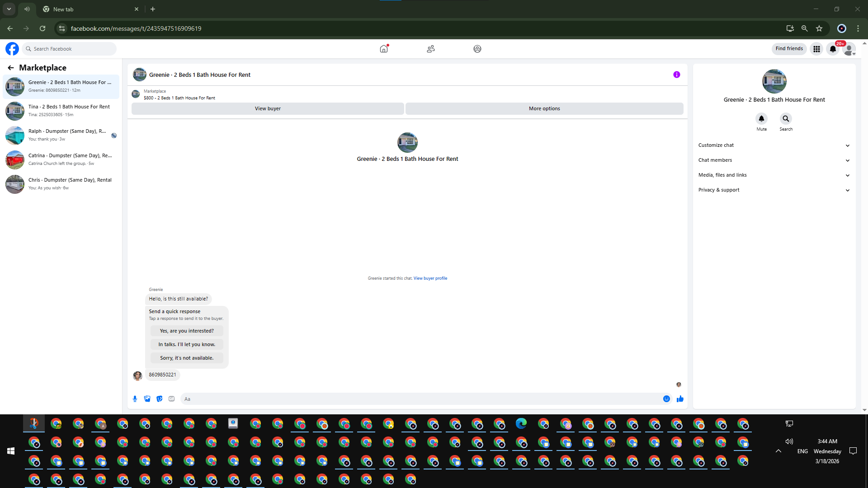The height and width of the screenshot is (488, 868).
Task: Open the Facebook menu grid icon
Action: 816,49
